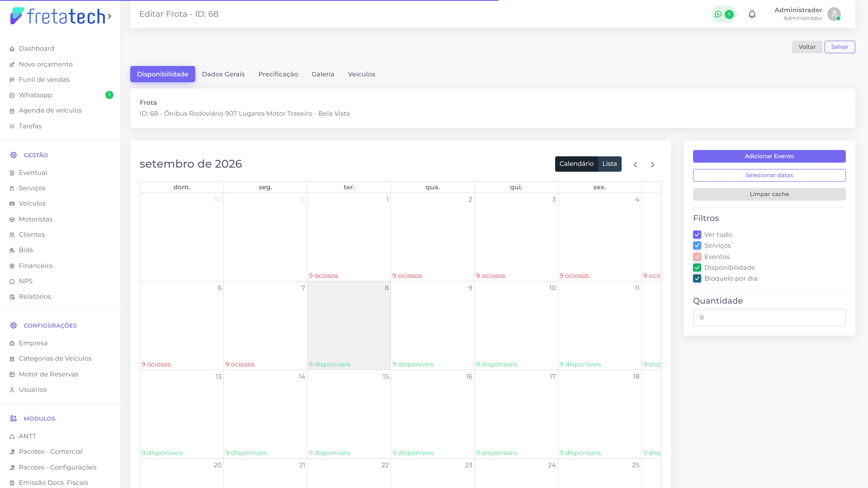The image size is (868, 488).
Task: Click the Usuários person icon
Action: [x=12, y=390]
